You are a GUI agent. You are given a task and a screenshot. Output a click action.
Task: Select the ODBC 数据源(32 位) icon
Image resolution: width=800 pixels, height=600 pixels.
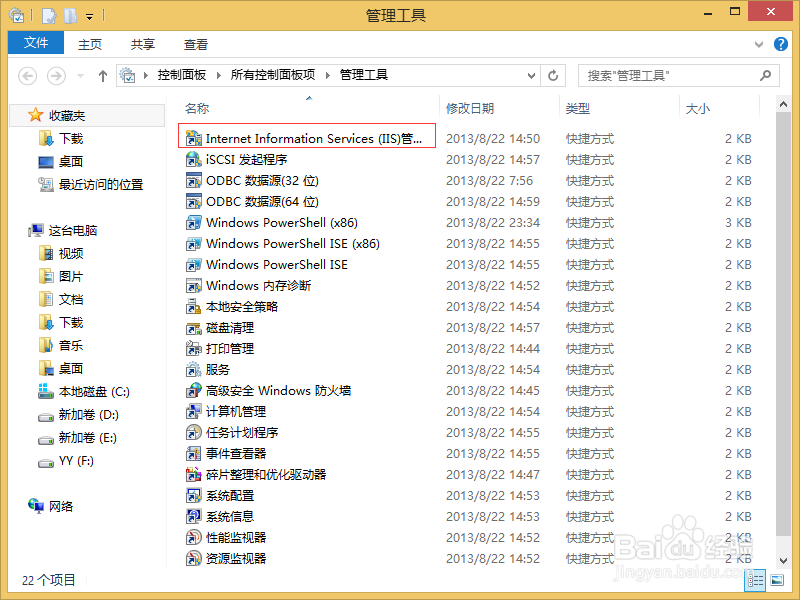pos(193,180)
